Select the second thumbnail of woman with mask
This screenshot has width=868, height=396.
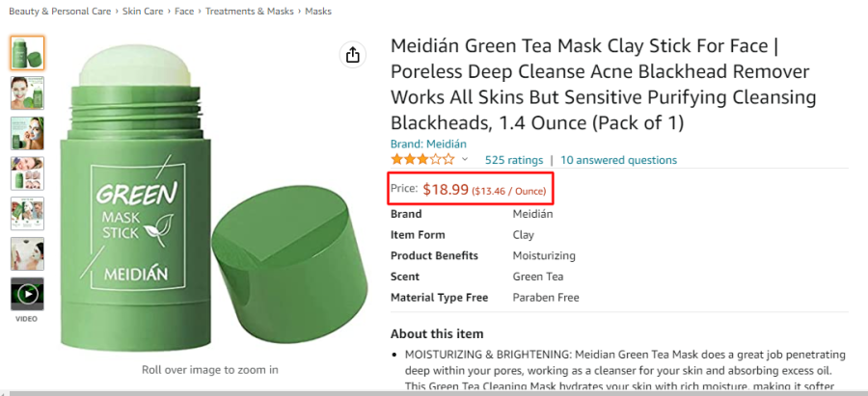pos(27,92)
